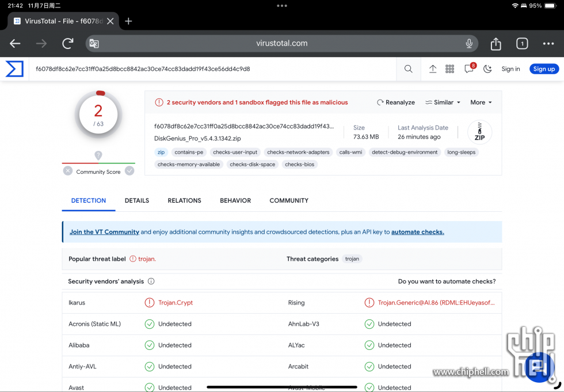Click the checks-memory-available tag
564x392 pixels.
(189, 165)
